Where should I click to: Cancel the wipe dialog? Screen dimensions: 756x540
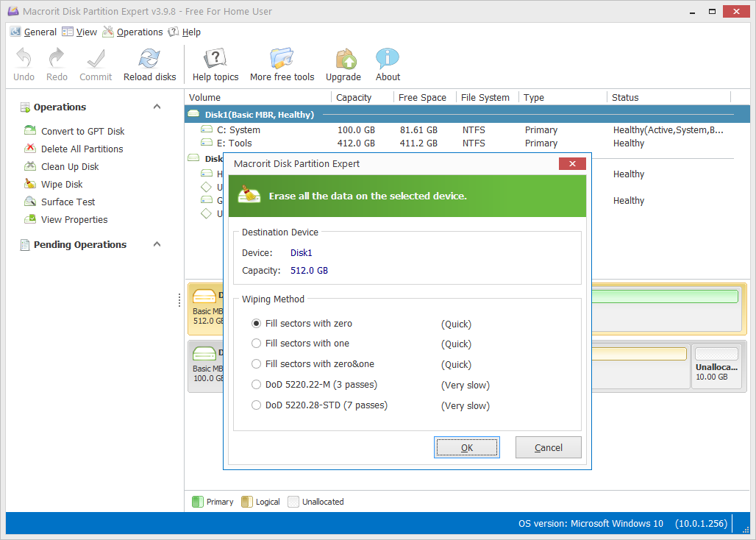548,447
